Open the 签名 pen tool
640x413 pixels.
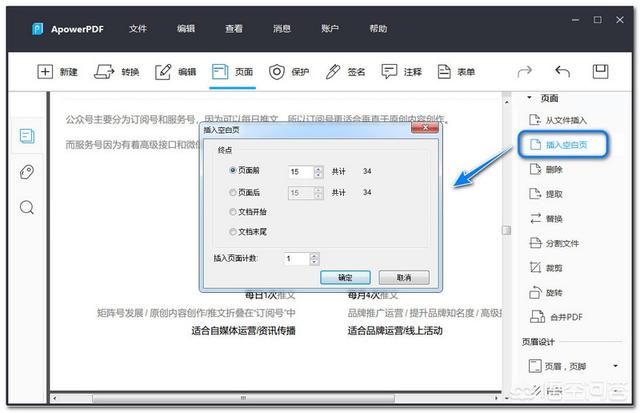coord(345,72)
